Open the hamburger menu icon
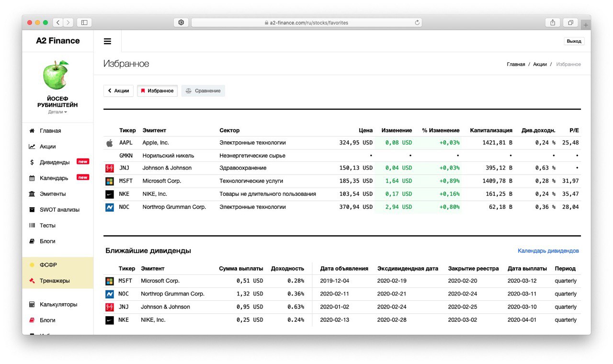 click(x=107, y=41)
